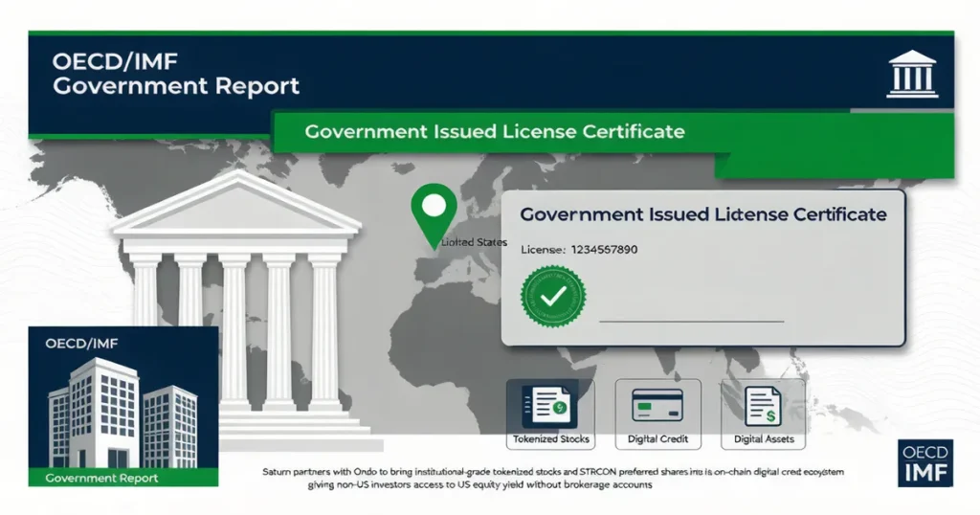Click the green verified checkmark seal
Image resolution: width=980 pixels, height=515 pixels.
coord(554,296)
